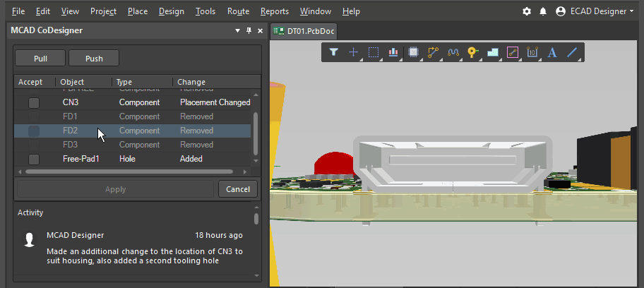Screen dimensions: 644x288
Task: Choose the Align objects icon
Action: coord(393,52)
